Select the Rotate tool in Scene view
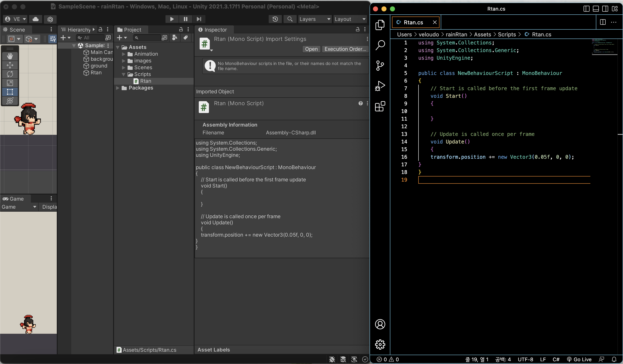Viewport: 623px width, 364px height. coord(10,74)
